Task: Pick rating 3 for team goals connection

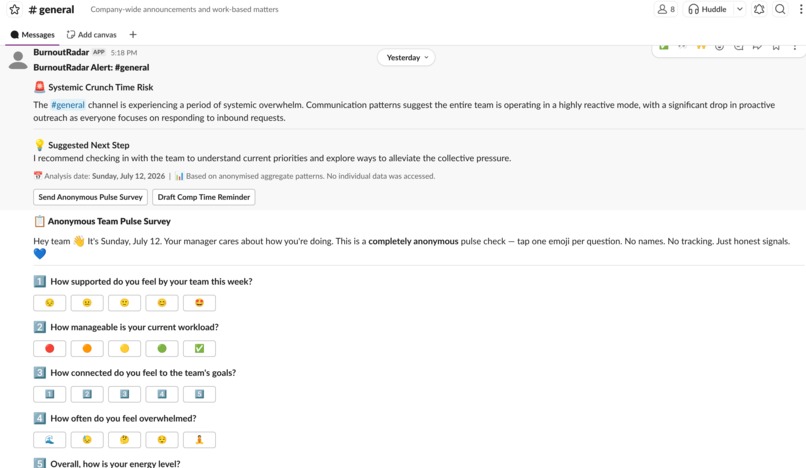Action: click(124, 394)
